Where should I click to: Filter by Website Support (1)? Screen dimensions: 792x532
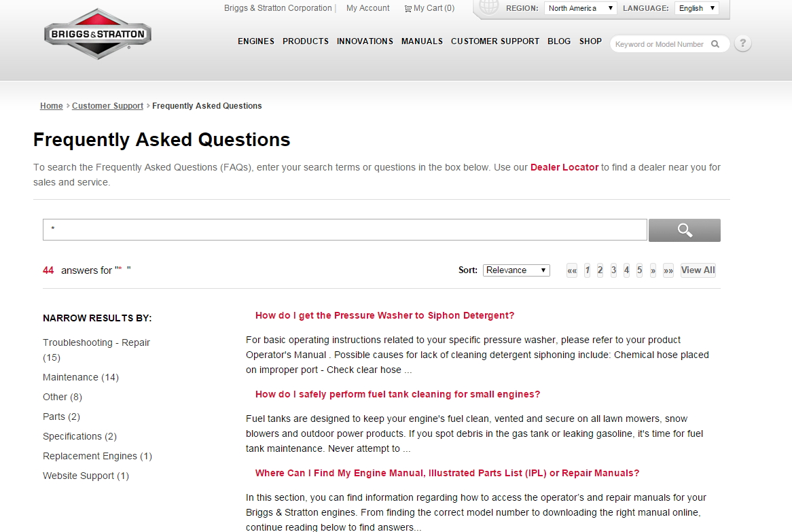pyautogui.click(x=86, y=476)
